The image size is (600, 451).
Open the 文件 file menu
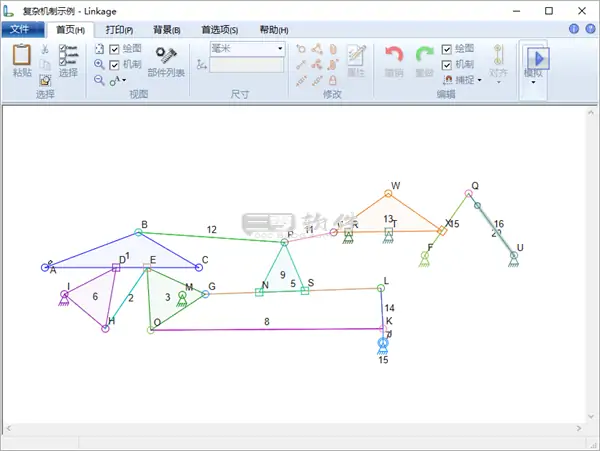point(23,29)
